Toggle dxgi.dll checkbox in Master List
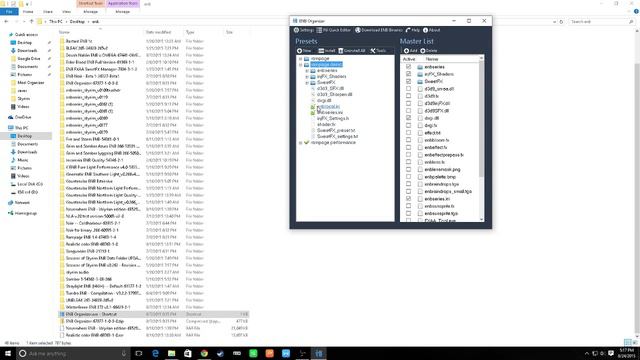This screenshot has height=360, width=640. tap(408, 118)
